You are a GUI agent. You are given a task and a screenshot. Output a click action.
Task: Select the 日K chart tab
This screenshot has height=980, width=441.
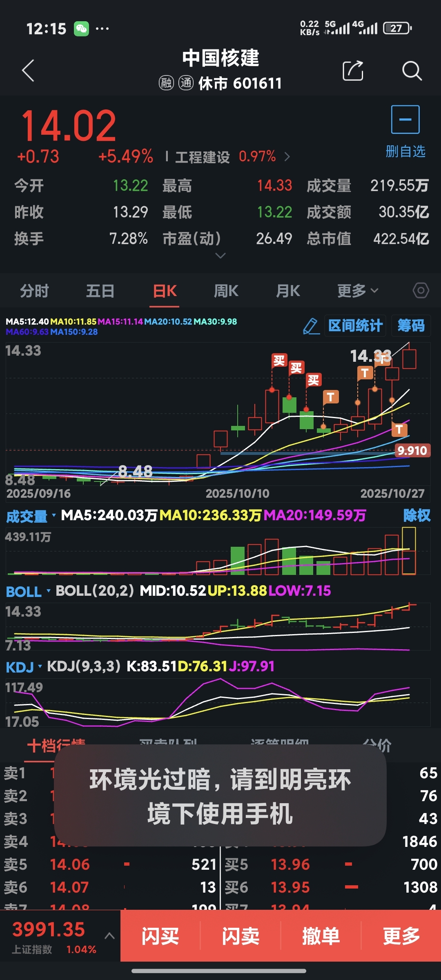[165, 291]
